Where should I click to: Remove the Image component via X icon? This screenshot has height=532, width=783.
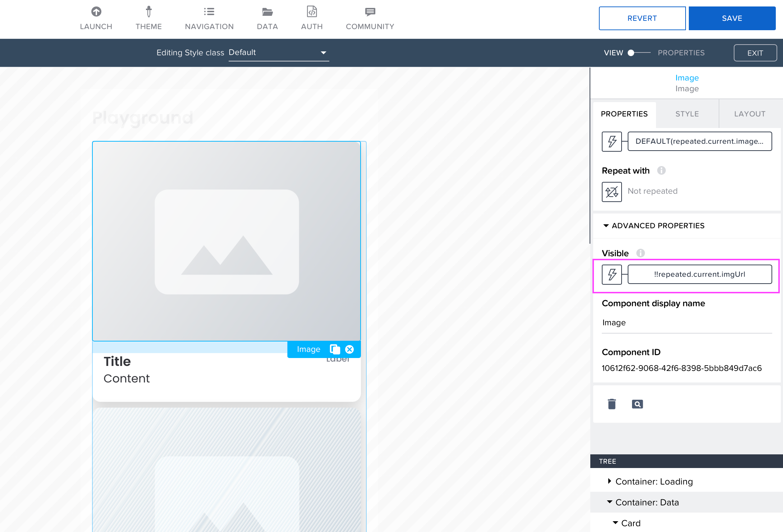[349, 349]
